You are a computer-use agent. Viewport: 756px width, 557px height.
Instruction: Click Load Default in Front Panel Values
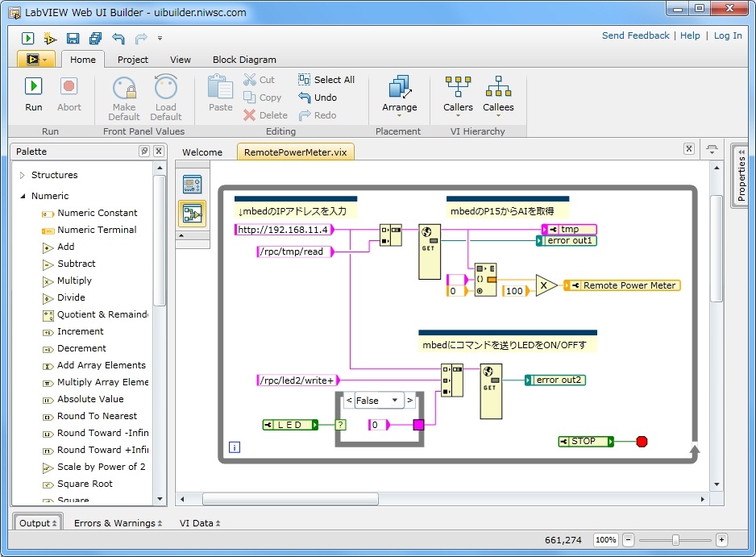[166, 98]
